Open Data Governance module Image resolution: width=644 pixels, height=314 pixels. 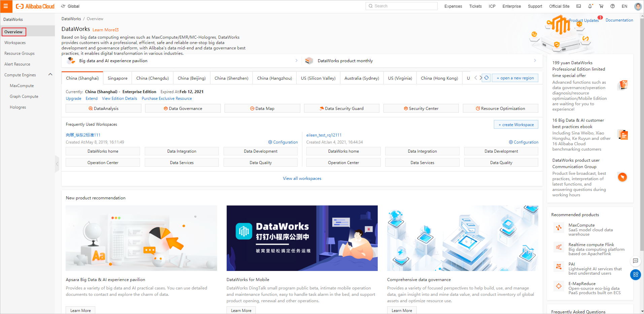183,108
